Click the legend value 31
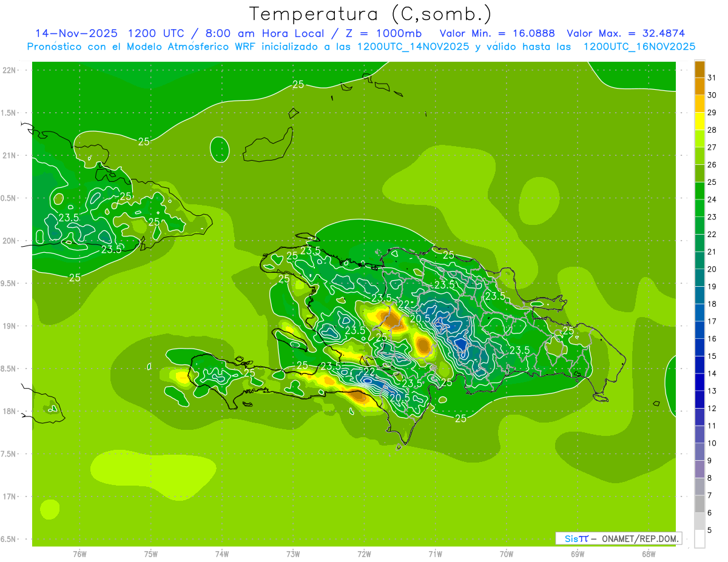The width and height of the screenshot is (728, 562). 712,78
